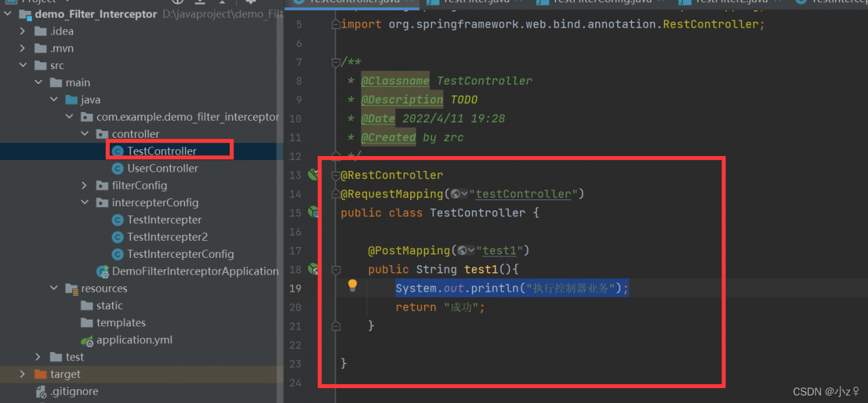The height and width of the screenshot is (403, 868).
Task: Expand the target folder
Action: tap(23, 374)
